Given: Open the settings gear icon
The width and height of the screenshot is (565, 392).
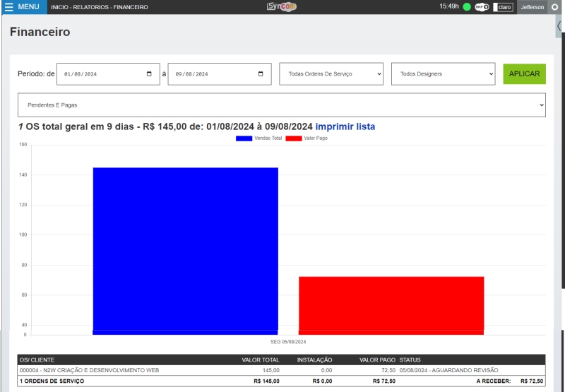Looking at the screenshot, I should tap(554, 7).
